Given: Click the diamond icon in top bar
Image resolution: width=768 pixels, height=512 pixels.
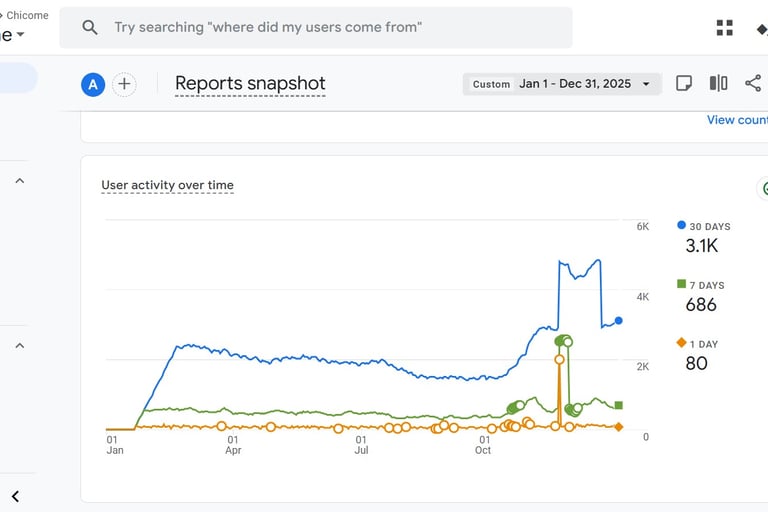Looking at the screenshot, I should pyautogui.click(x=763, y=28).
